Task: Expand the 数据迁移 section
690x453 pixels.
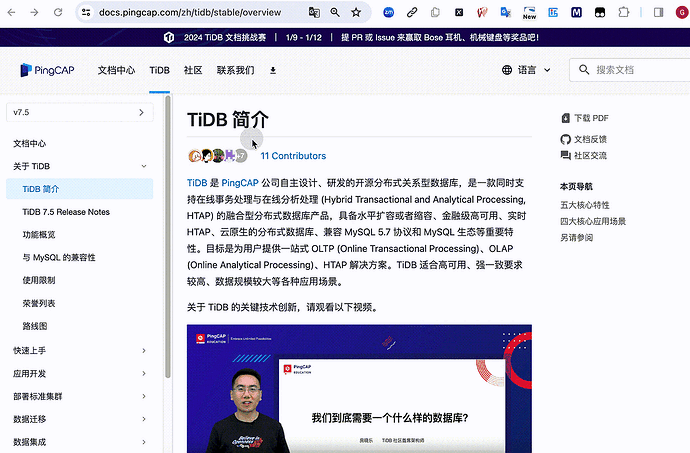Action: pos(80,419)
